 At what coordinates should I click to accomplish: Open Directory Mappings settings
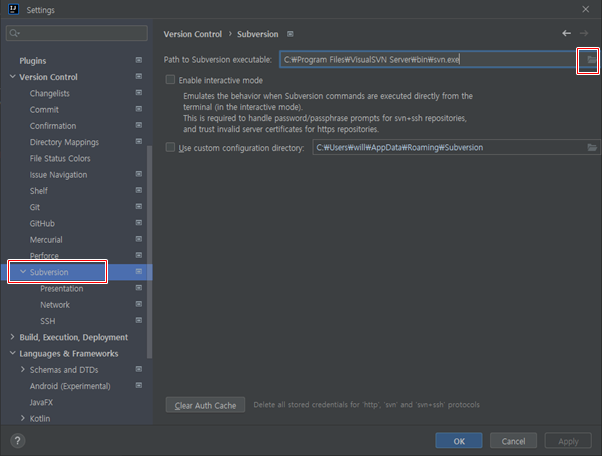(64, 142)
